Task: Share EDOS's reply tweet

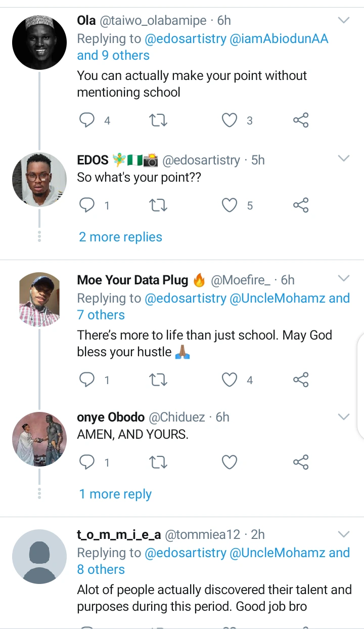Action: coord(301,205)
